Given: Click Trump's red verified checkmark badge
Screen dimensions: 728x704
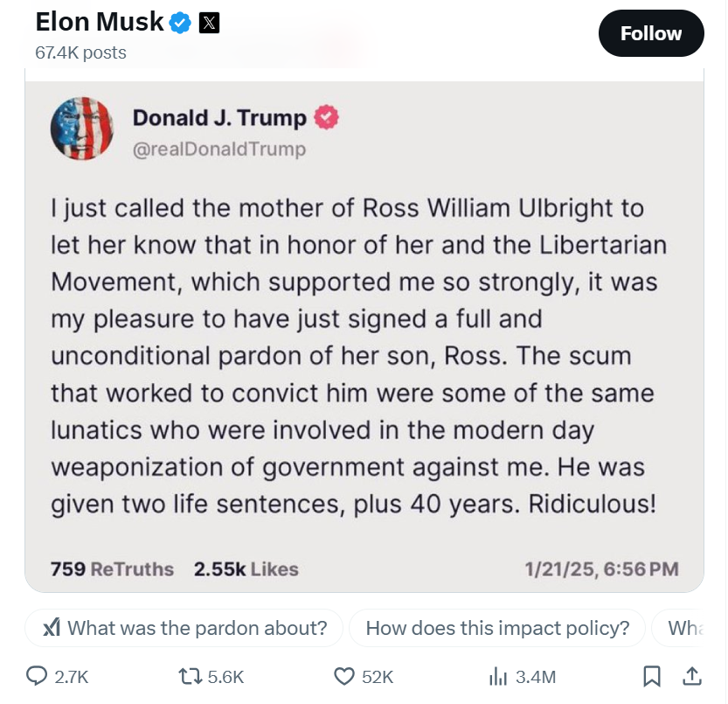Looking at the screenshot, I should click(326, 117).
